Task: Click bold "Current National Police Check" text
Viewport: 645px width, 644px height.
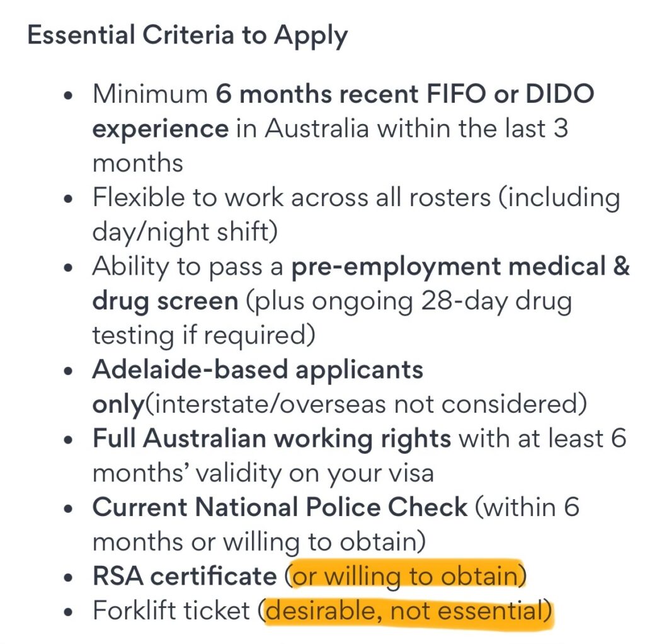Action: [x=280, y=507]
